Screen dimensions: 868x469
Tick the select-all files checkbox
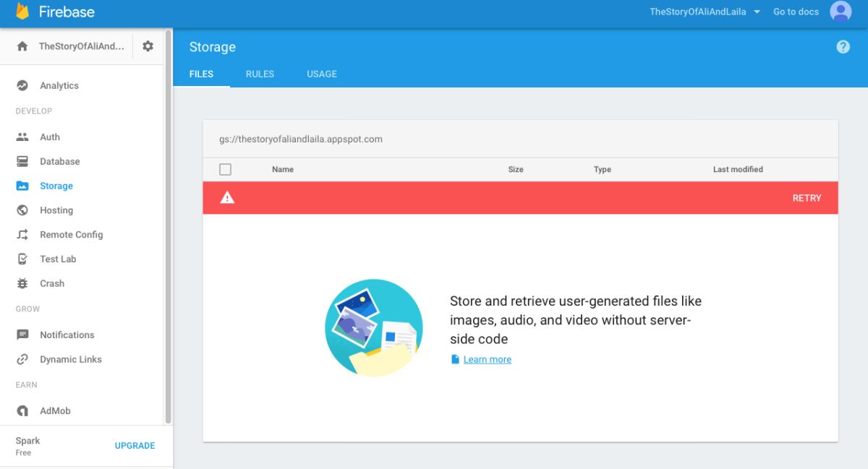225,169
